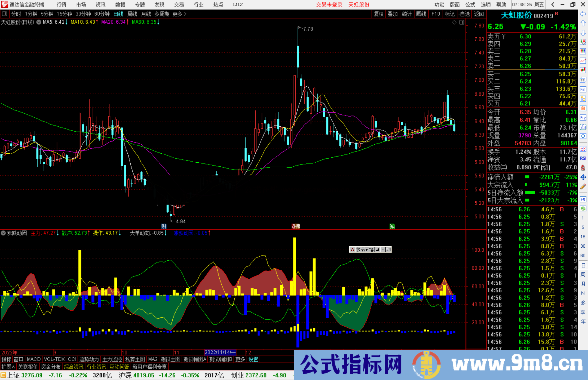Click the back navigation arrow icon
The width and height of the screenshot is (588, 380).
tap(583, 14)
